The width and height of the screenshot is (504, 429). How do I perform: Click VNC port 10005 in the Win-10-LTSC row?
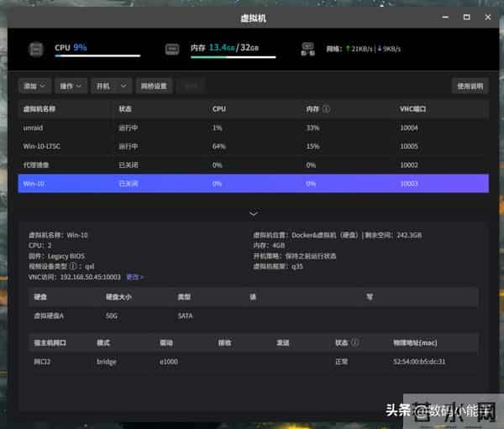[x=409, y=147]
